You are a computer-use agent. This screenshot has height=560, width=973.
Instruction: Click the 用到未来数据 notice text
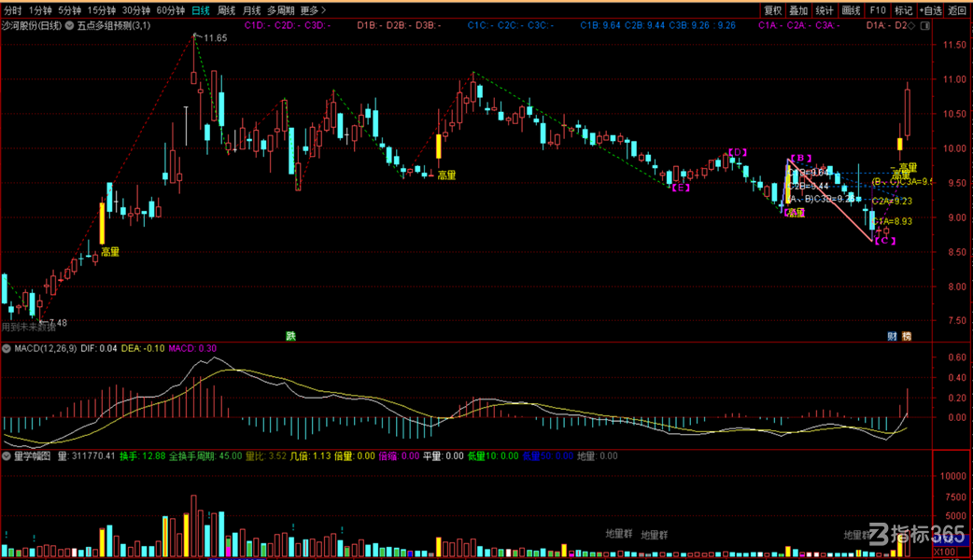29,327
